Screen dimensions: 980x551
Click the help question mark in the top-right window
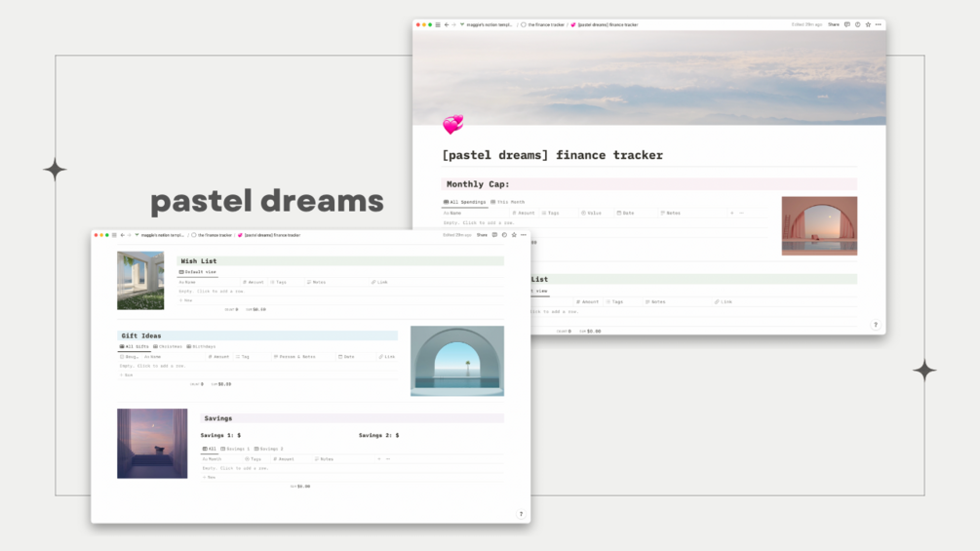[x=875, y=324]
